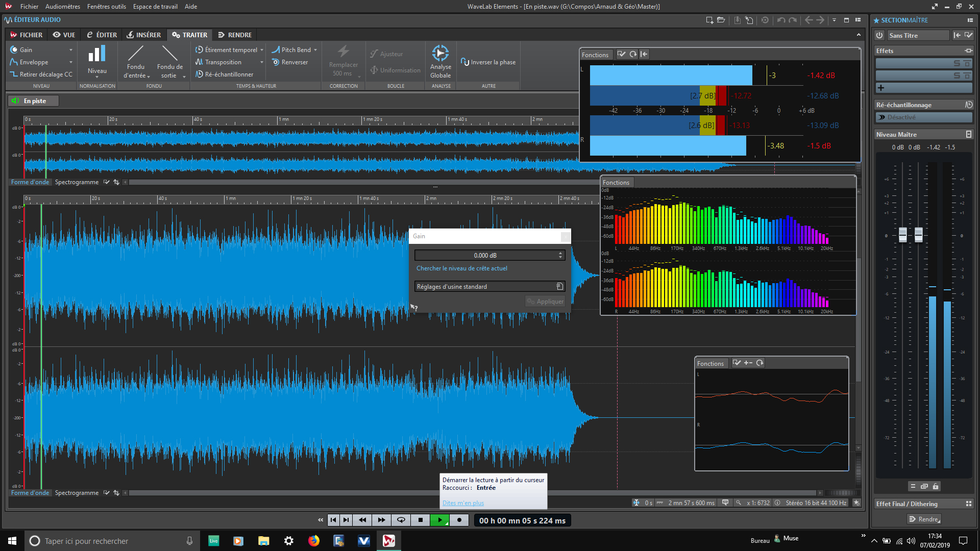Open the Enveloppe dropdown arrow

pos(70,62)
